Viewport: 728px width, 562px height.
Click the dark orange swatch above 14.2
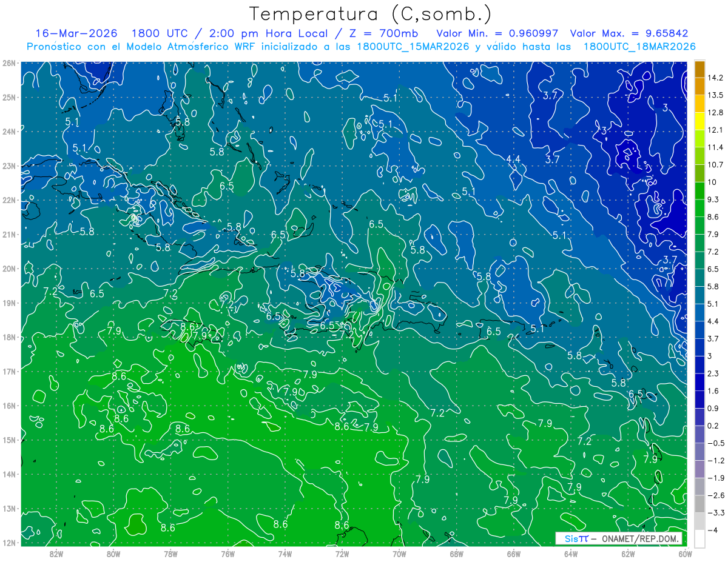pyautogui.click(x=699, y=69)
